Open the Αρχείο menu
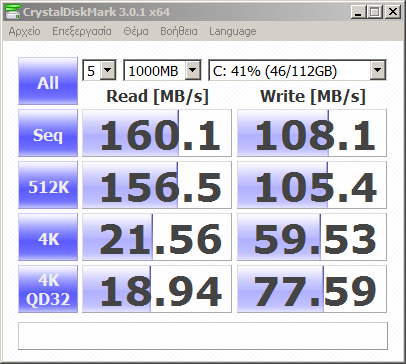 click(x=25, y=31)
